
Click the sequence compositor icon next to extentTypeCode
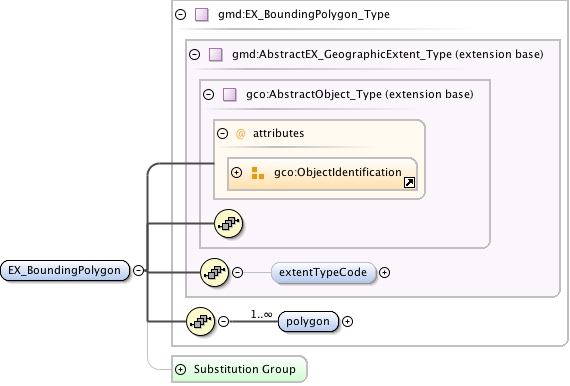tap(214, 272)
